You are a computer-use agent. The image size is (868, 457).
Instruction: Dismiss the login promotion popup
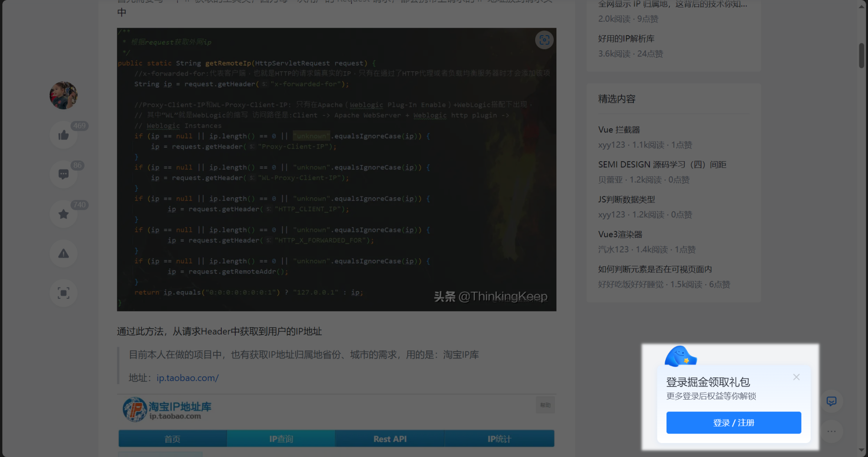tap(796, 377)
